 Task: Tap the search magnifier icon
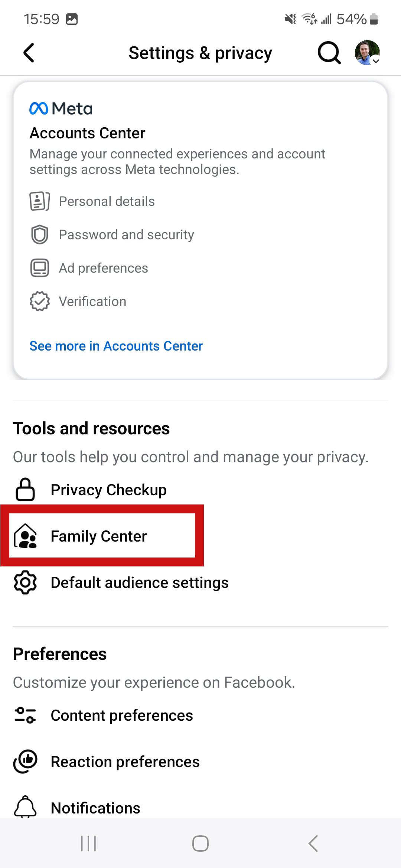pyautogui.click(x=328, y=53)
